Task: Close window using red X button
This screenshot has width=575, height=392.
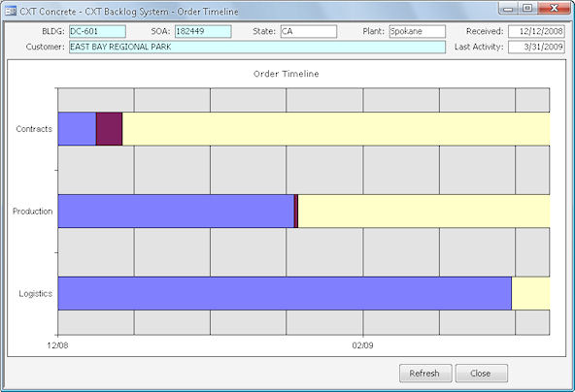Action: [x=554, y=9]
